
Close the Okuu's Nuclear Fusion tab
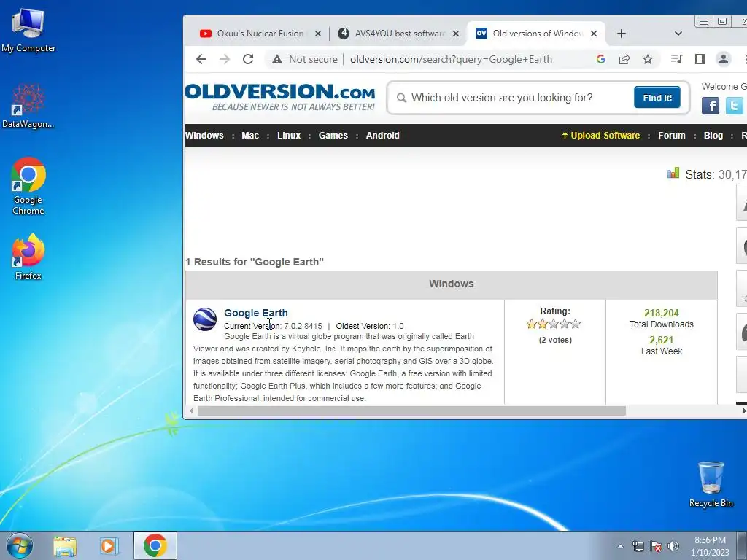(x=318, y=34)
